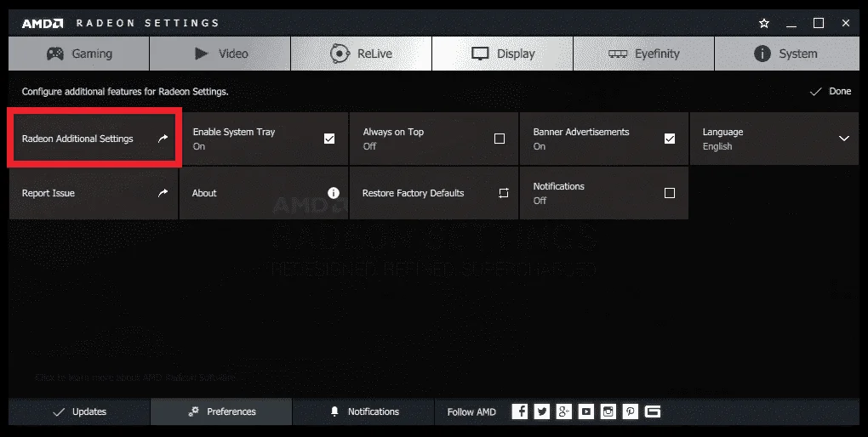Screen dimensions: 868x437
Task: Open Radeon Additional Settings tile
Action: [94, 139]
